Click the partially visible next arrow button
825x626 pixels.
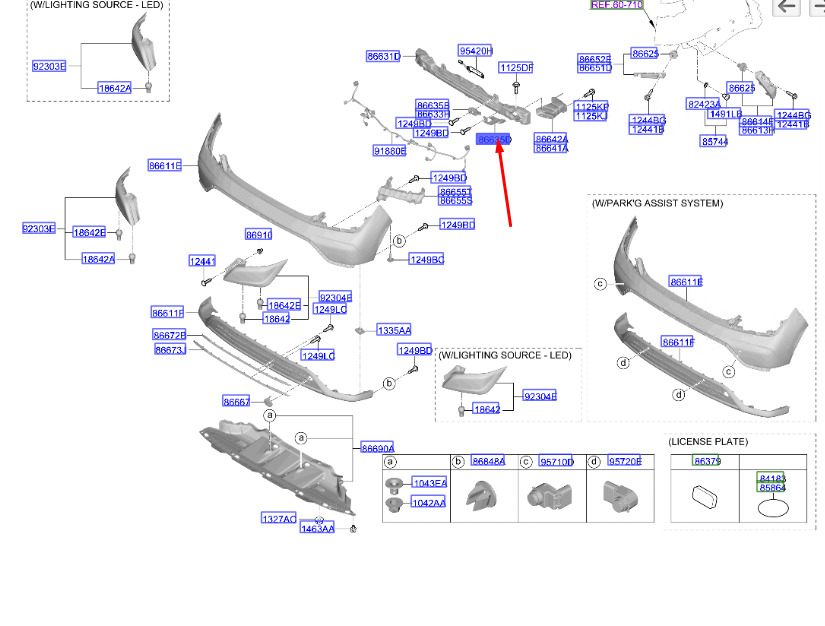pos(817,7)
